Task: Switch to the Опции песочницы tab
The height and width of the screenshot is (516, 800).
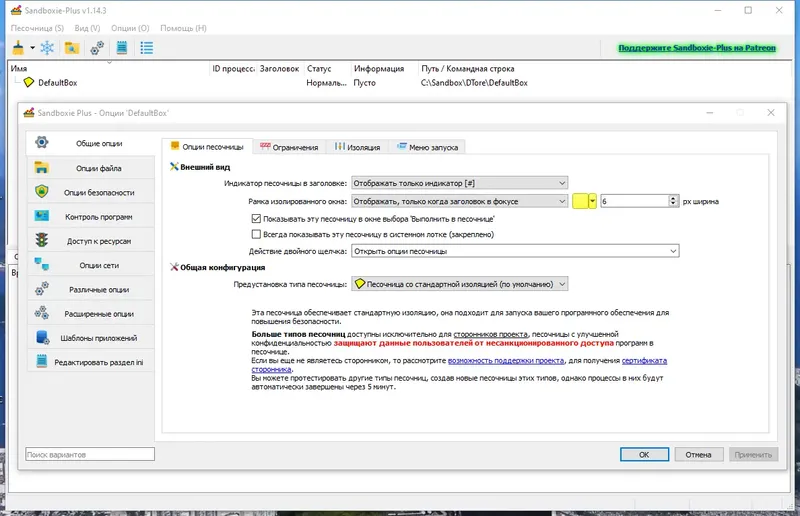Action: click(207, 147)
